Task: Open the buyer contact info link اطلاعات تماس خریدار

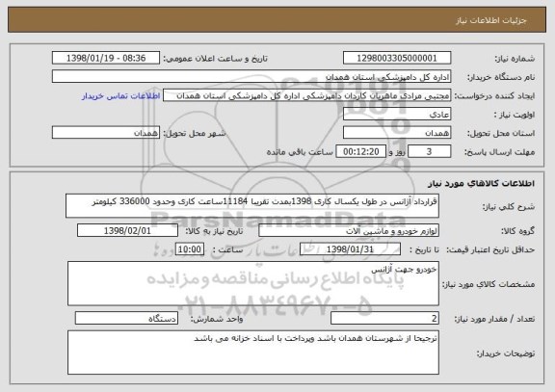Action: coord(121,96)
